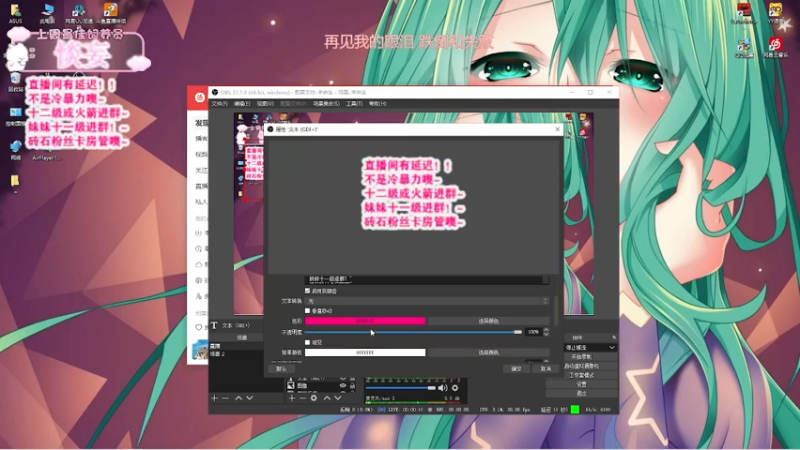Click the 退出 exit button in OBS controls

[x=581, y=393]
